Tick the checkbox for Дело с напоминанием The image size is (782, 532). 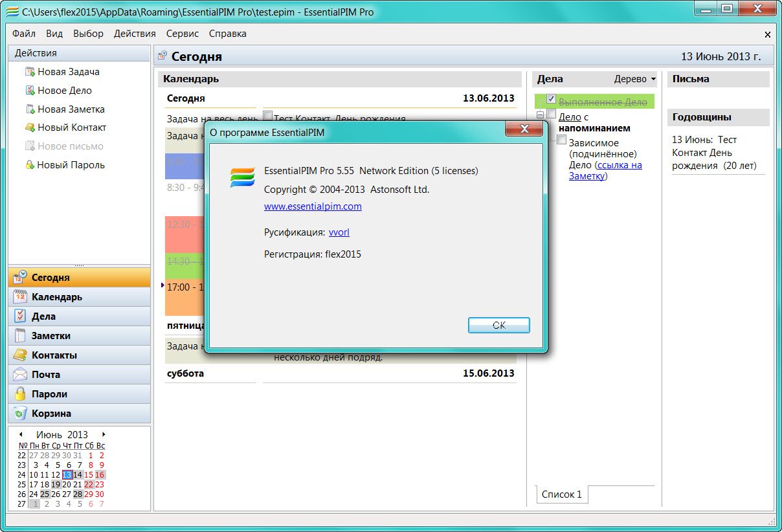(552, 114)
